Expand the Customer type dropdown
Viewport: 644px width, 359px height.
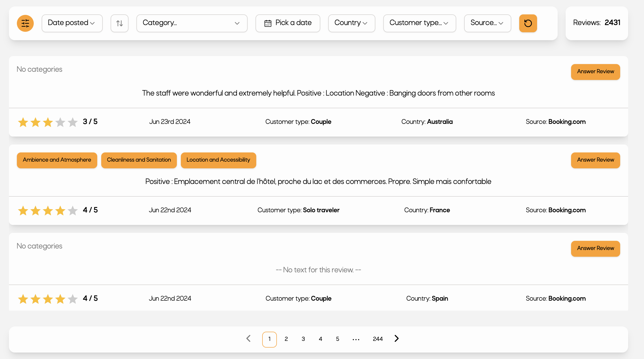[x=419, y=23]
